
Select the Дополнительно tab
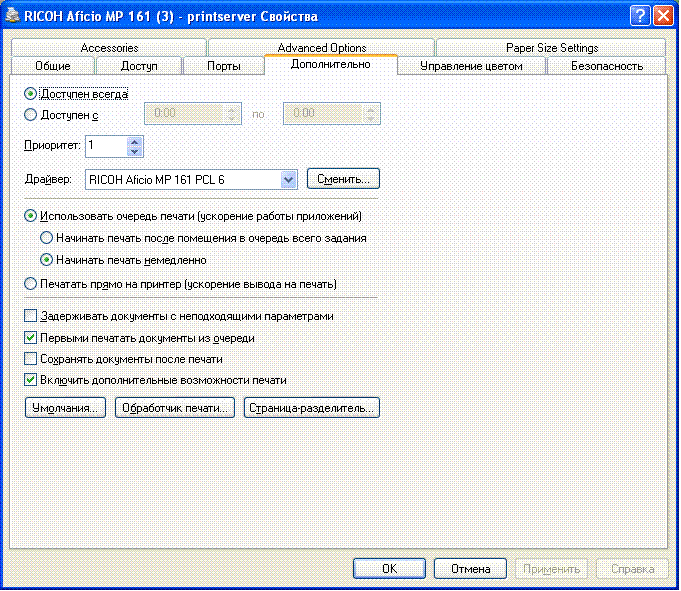[331, 64]
